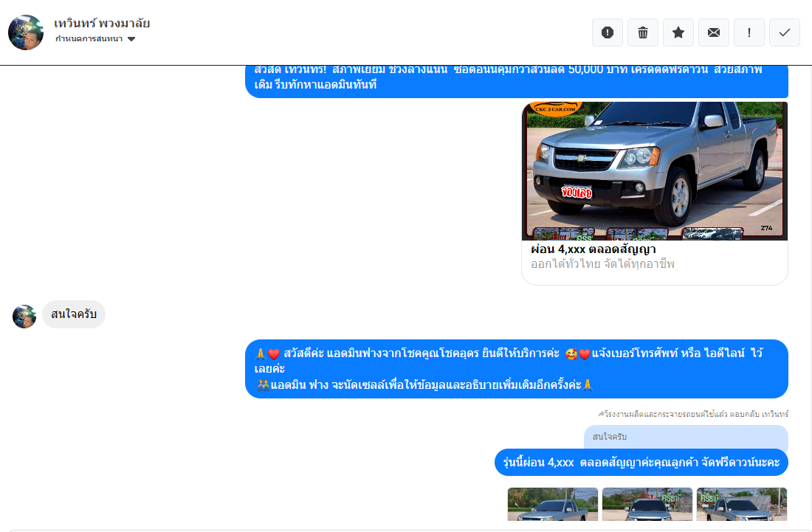
Task: Open the large silver Chevrolet pickup image
Action: point(655,170)
